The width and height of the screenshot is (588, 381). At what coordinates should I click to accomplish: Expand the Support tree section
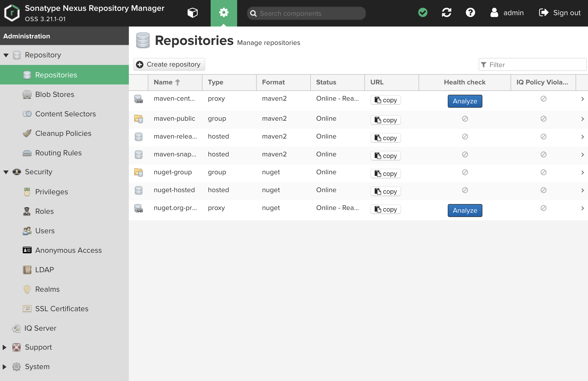pos(5,347)
